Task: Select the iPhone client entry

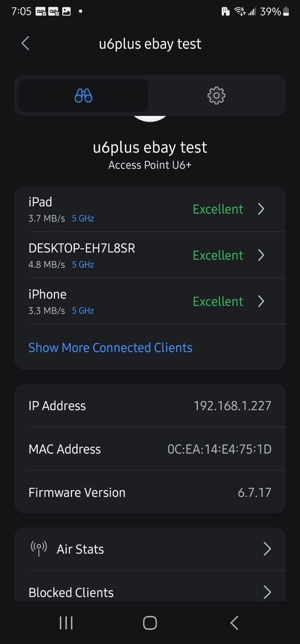Action: (x=150, y=301)
